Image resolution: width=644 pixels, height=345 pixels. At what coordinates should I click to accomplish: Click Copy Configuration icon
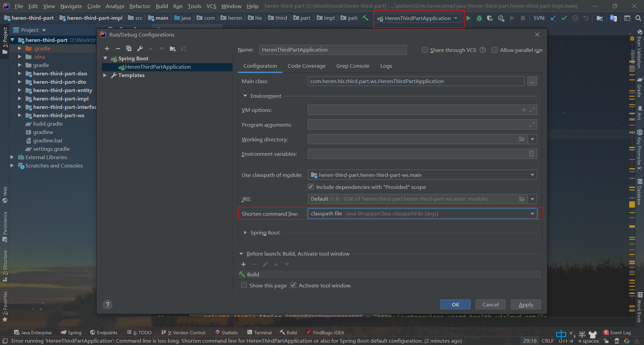pos(129,49)
